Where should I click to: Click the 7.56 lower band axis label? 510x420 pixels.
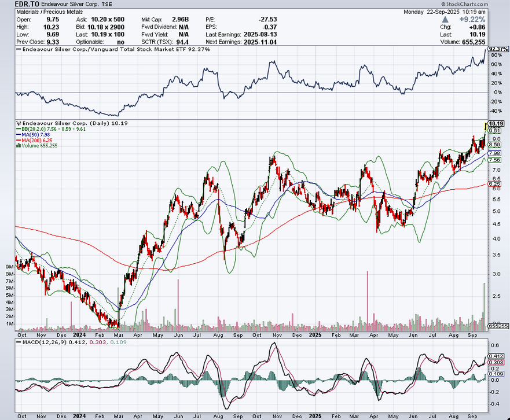coord(494,160)
